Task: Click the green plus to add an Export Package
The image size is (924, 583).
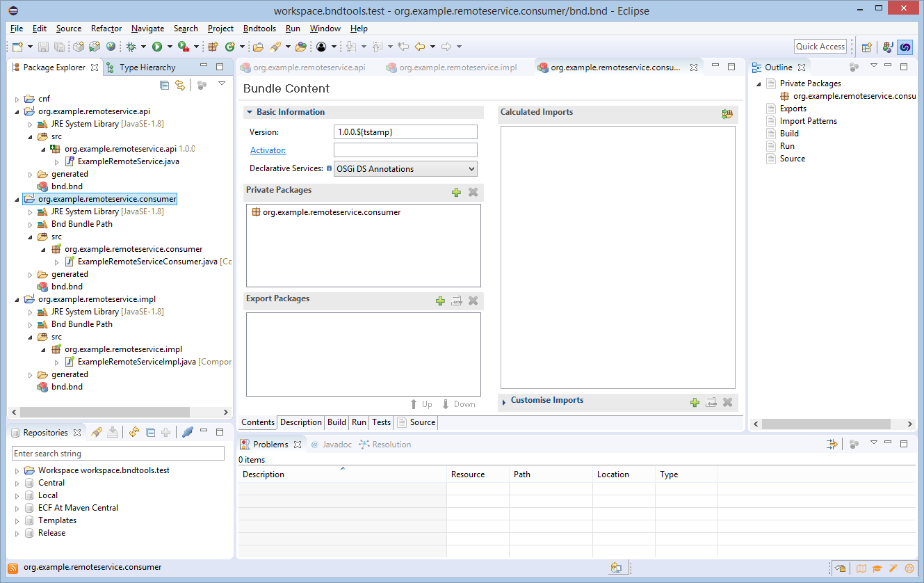Action: 440,301
